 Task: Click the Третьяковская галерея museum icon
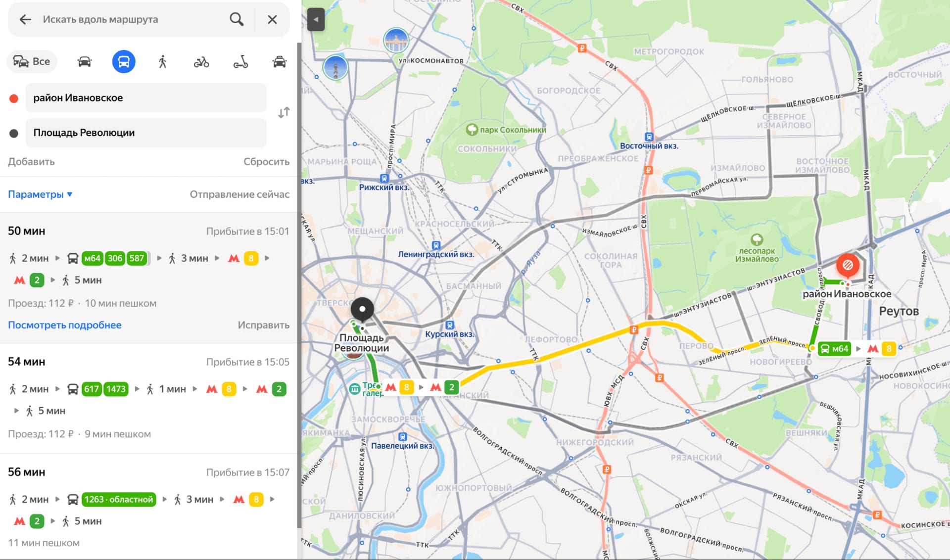(x=354, y=389)
